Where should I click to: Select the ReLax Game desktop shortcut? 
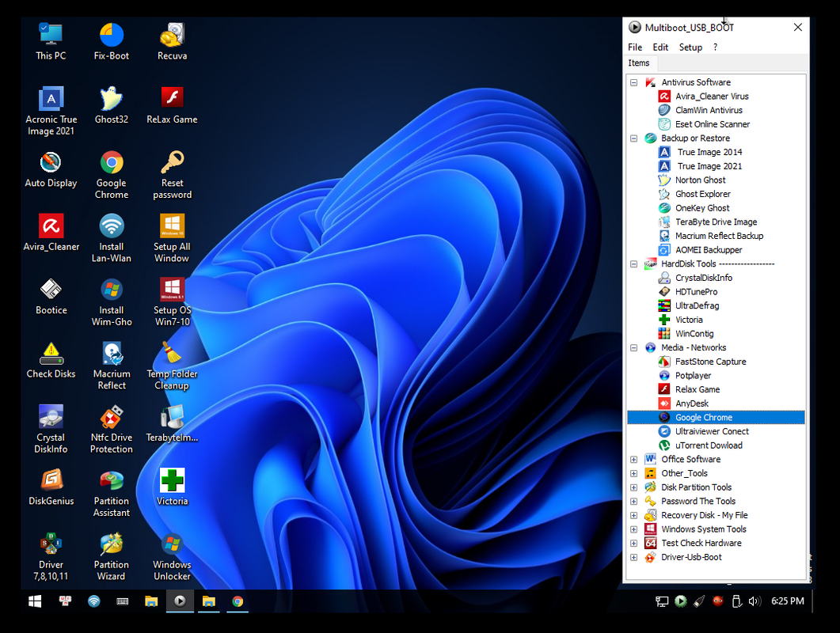172,105
